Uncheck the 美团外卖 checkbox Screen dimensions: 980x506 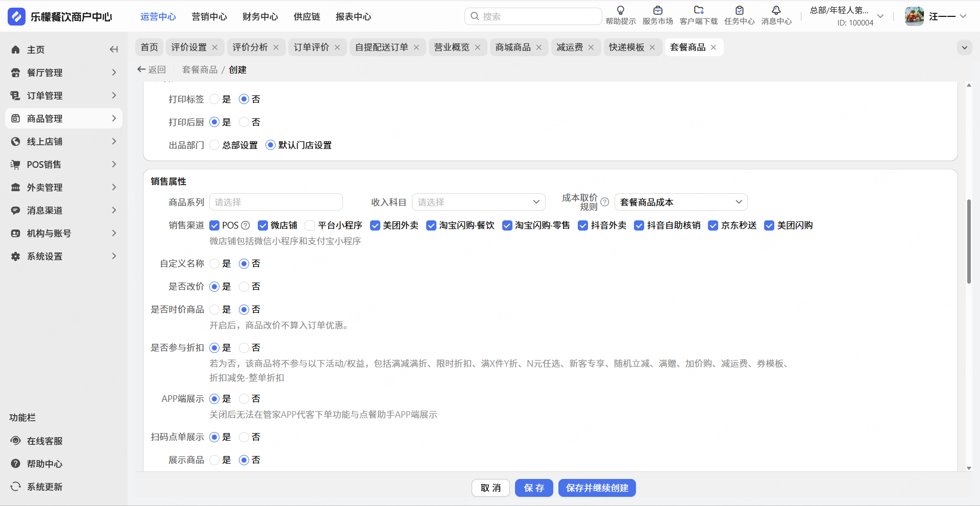375,225
